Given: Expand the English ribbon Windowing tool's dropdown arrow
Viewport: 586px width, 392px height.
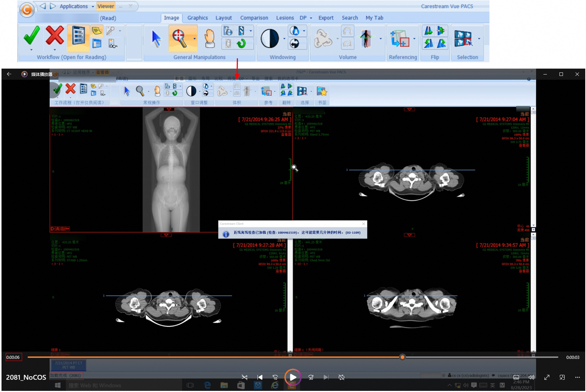Looking at the screenshot, I should tap(284, 38).
